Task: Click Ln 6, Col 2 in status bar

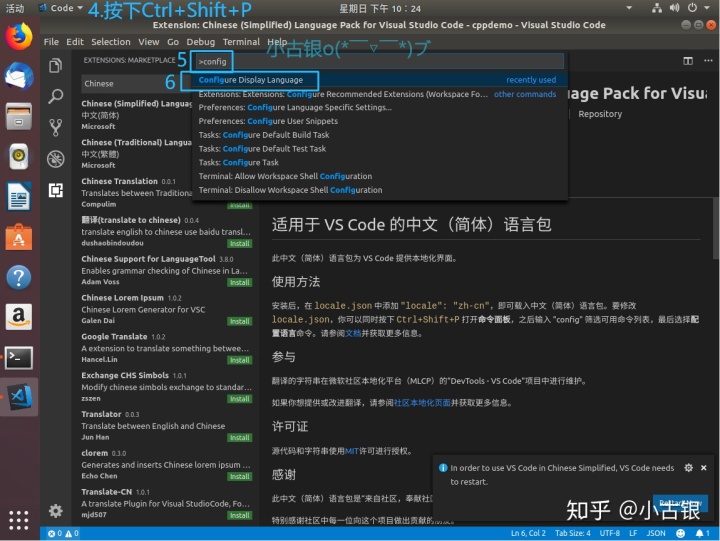Action: pos(529,533)
